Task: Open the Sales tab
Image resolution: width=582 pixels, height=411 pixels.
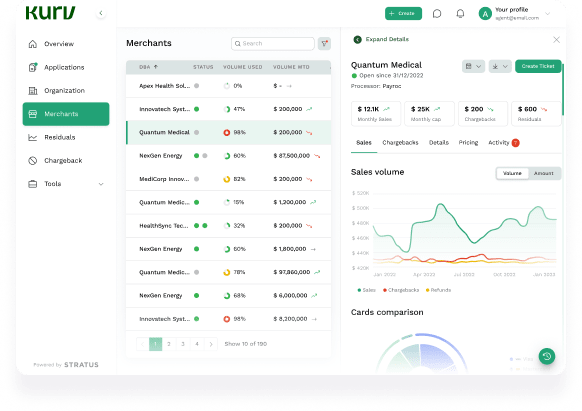Action: [x=364, y=143]
